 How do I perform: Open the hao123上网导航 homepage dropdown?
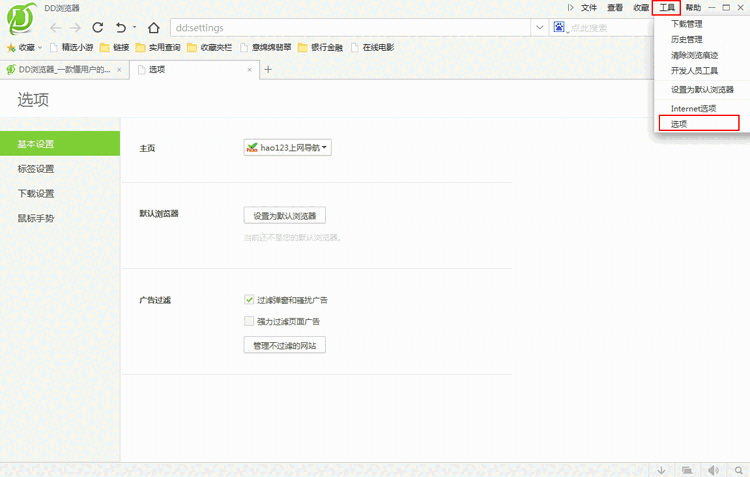coord(287,147)
